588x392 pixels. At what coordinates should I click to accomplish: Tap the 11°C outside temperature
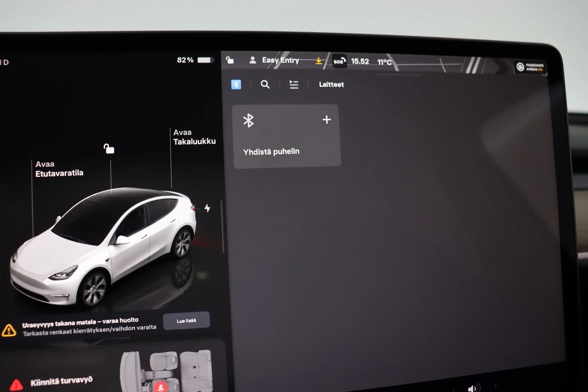point(384,62)
